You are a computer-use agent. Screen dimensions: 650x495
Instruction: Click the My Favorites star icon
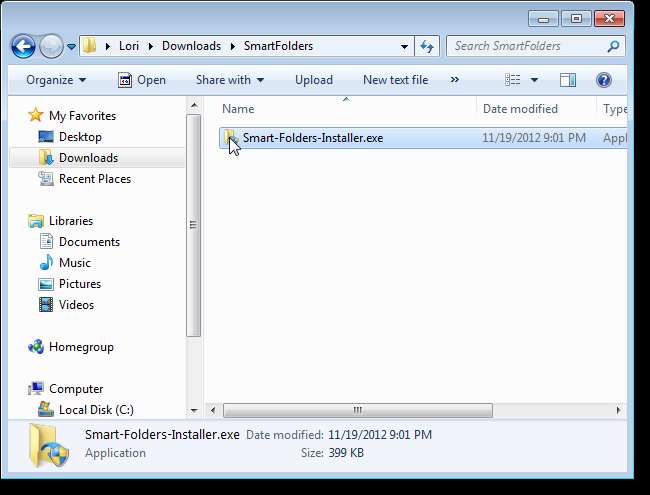click(x=36, y=115)
